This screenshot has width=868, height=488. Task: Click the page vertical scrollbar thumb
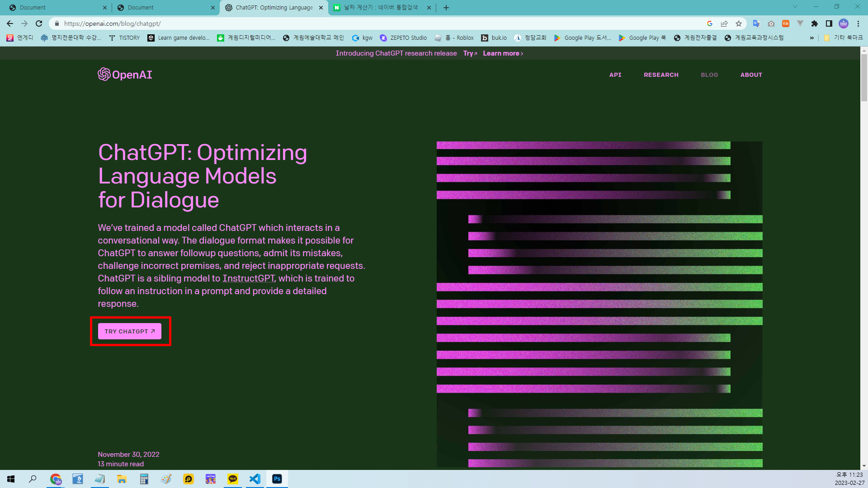click(864, 77)
